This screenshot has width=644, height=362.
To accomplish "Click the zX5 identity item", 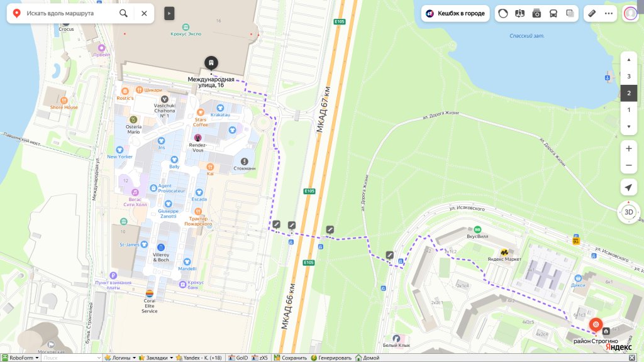I will point(260,358).
